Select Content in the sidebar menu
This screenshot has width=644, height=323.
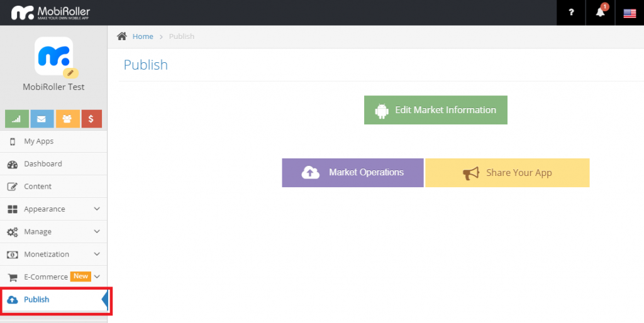click(38, 187)
